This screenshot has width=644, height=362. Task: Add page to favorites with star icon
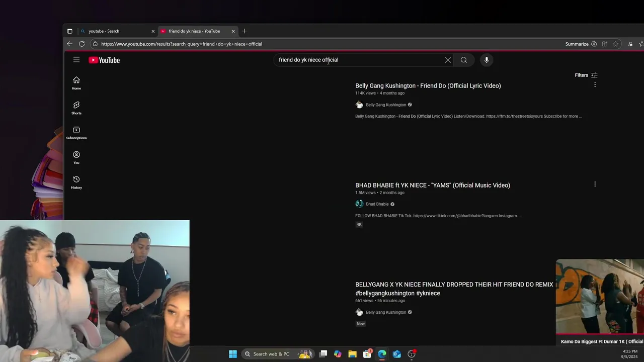click(x=615, y=44)
